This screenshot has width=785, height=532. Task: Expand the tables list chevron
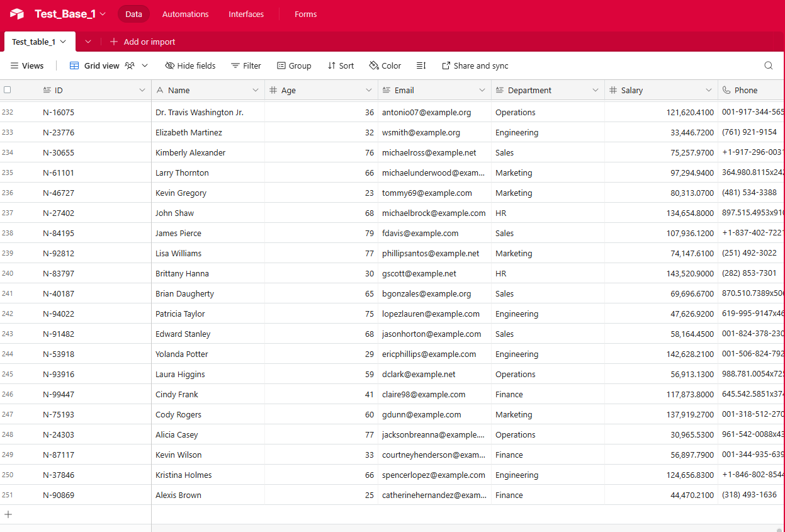(x=88, y=42)
